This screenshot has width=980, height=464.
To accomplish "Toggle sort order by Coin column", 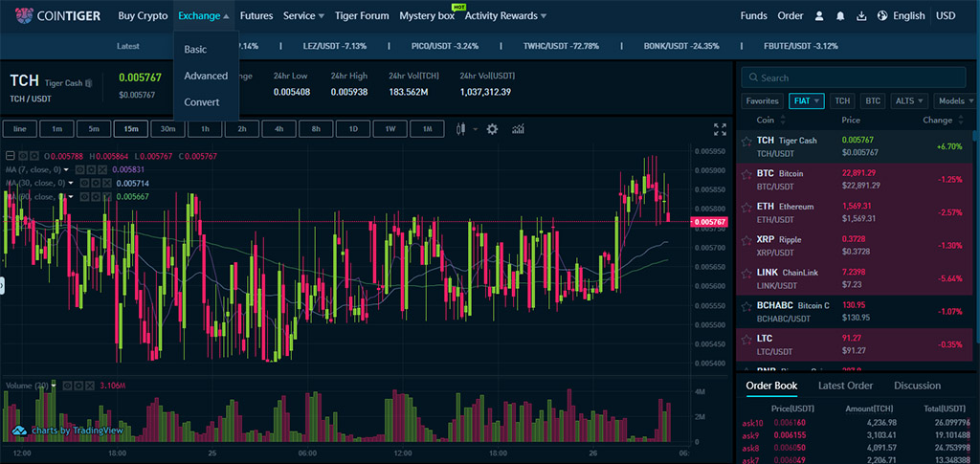I will (783, 120).
